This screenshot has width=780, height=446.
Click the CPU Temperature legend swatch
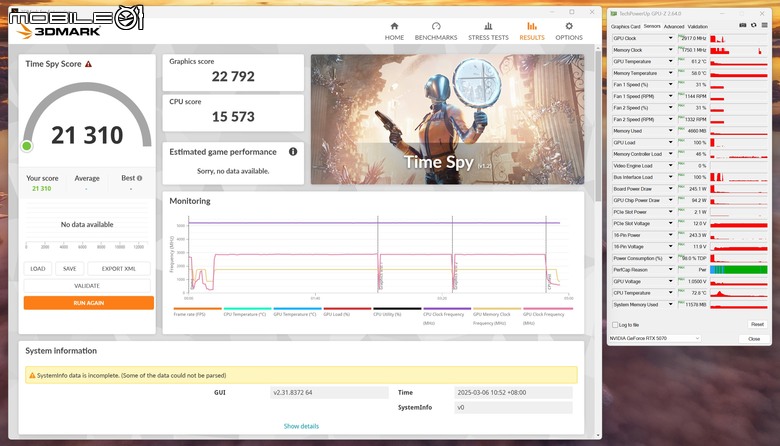[247, 309]
